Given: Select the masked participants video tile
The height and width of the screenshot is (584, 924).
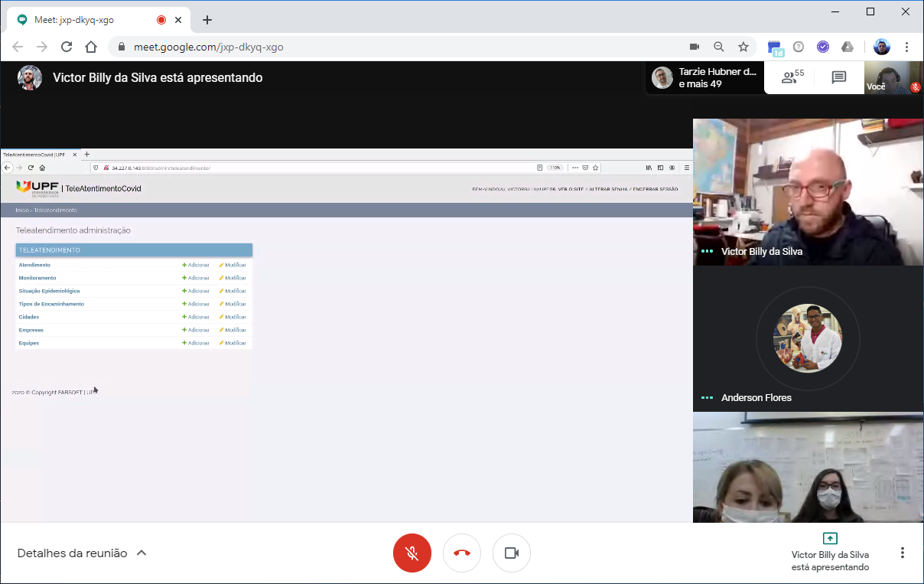Looking at the screenshot, I should coord(808,468).
